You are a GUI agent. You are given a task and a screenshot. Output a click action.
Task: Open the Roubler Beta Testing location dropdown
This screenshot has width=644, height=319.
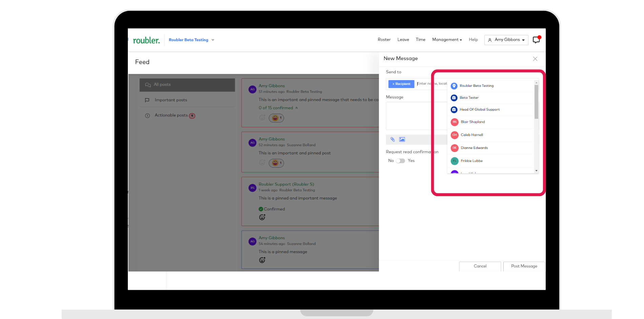point(192,40)
